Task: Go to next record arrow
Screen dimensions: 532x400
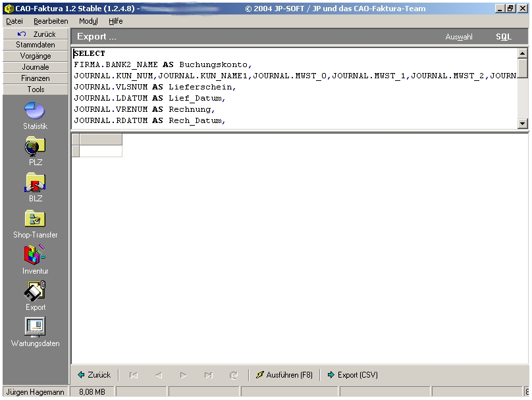Action: pos(184,375)
